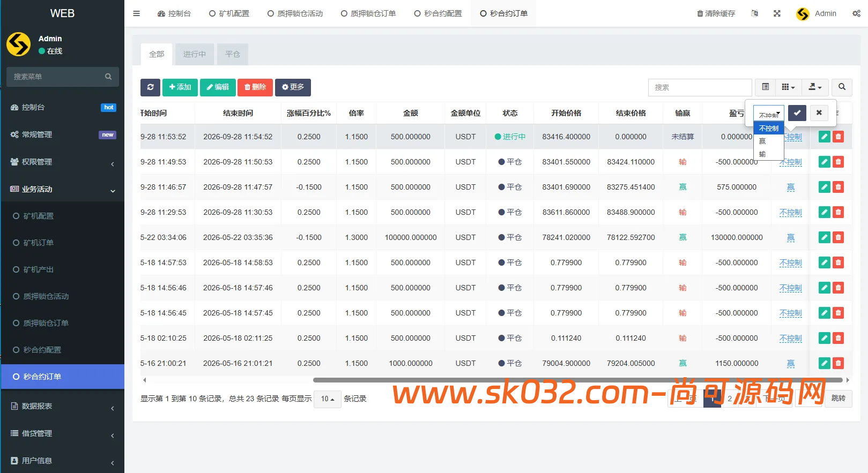Open the settings gears icon at top right
This screenshot has height=473, width=868.
(856, 13)
